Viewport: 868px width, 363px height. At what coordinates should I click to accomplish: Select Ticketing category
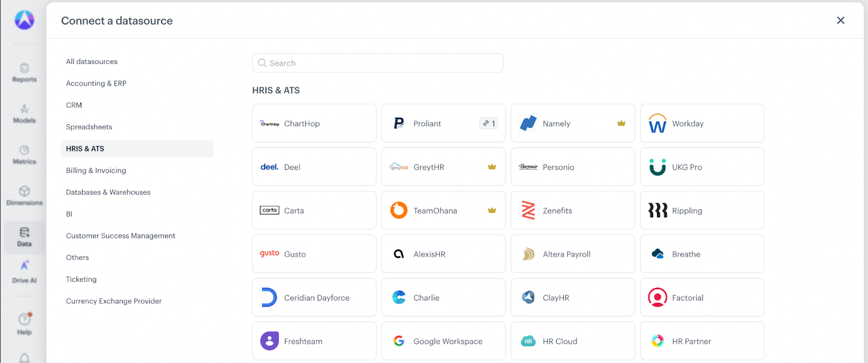tap(137, 279)
